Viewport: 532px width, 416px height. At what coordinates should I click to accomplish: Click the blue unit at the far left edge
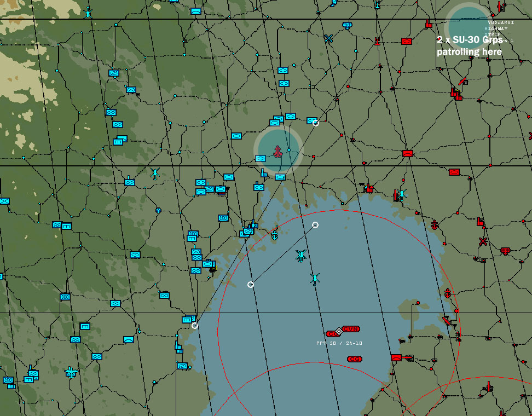[4, 201]
